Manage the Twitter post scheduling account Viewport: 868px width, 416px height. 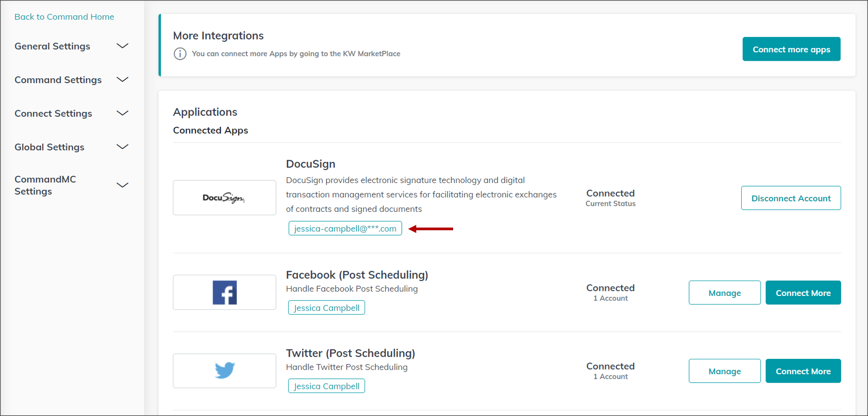724,371
